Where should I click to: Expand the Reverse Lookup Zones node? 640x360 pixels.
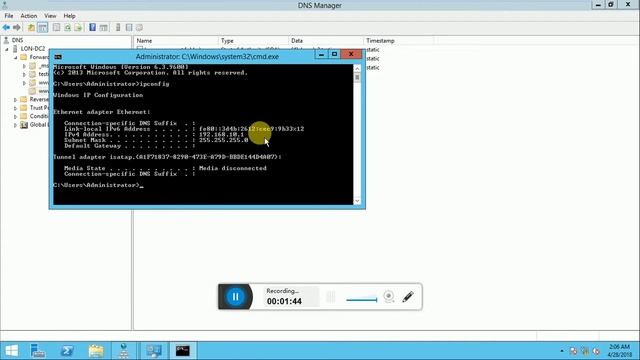coord(16,100)
